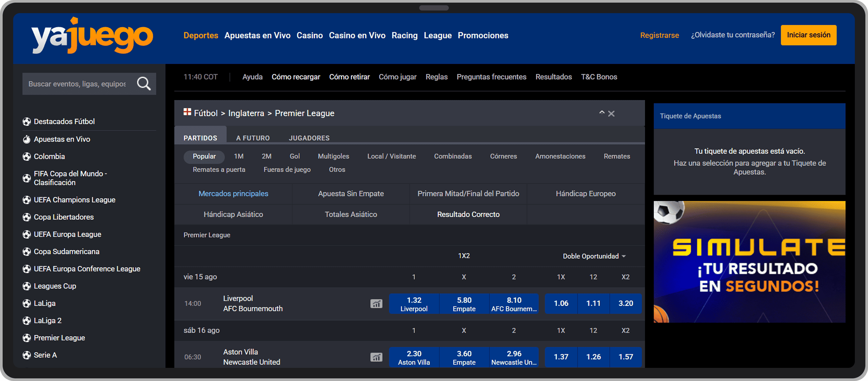Select double chance odds 1.37
Image resolution: width=868 pixels, height=381 pixels.
[561, 357]
